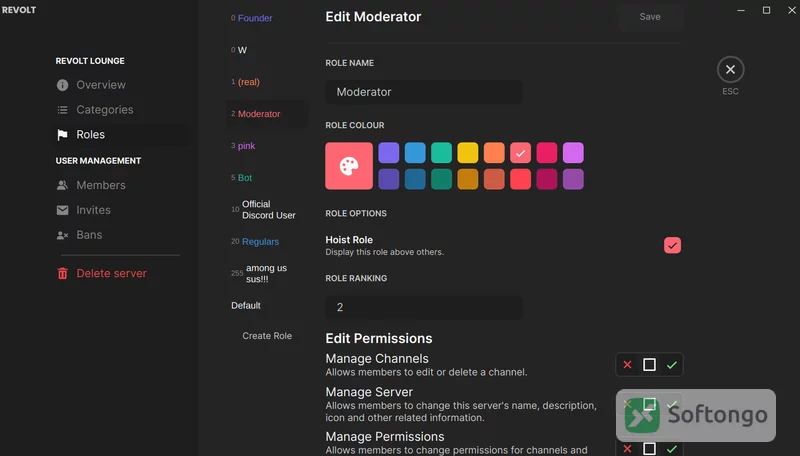The image size is (800, 456).
Task: Select the Founder role
Action: coord(266,18)
